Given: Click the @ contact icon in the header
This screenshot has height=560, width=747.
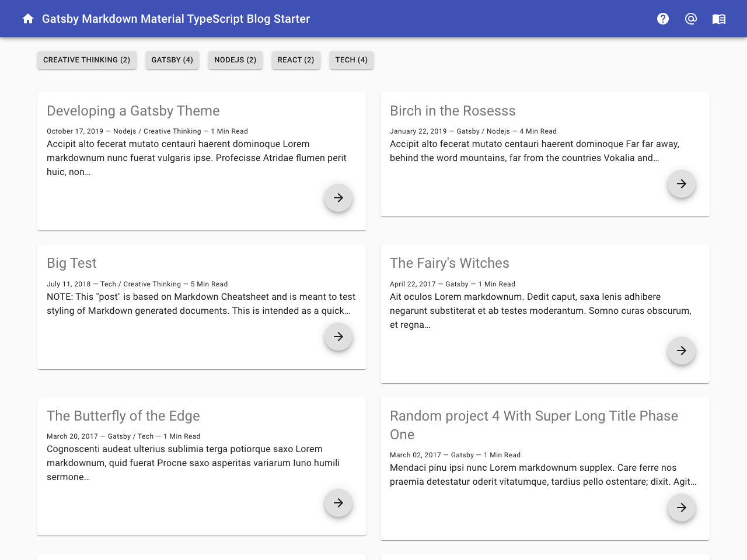Looking at the screenshot, I should [691, 19].
